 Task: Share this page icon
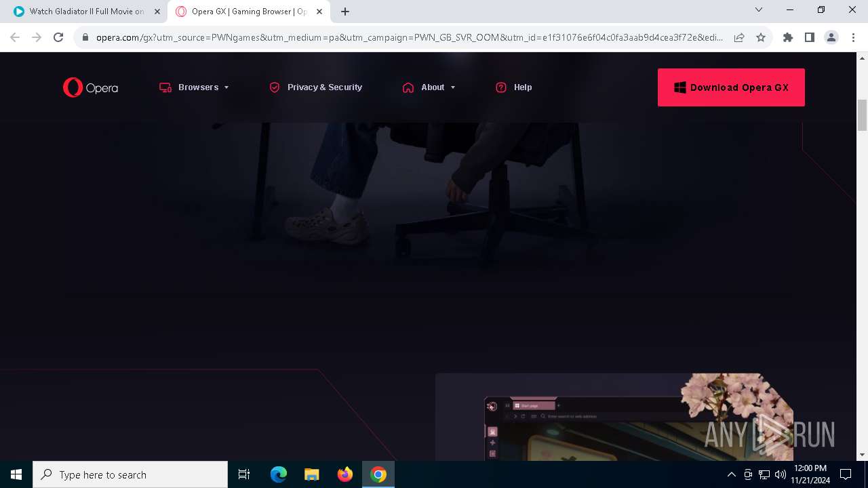point(739,38)
